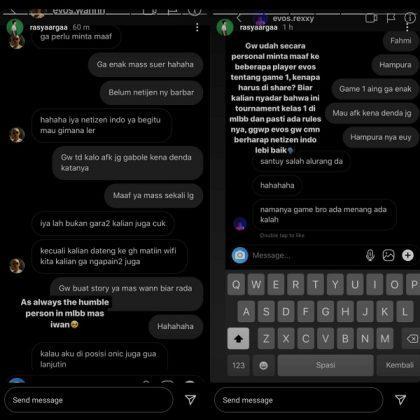420x420 pixels.
Task: Tap the send paper plane on left story
Action: (190, 399)
